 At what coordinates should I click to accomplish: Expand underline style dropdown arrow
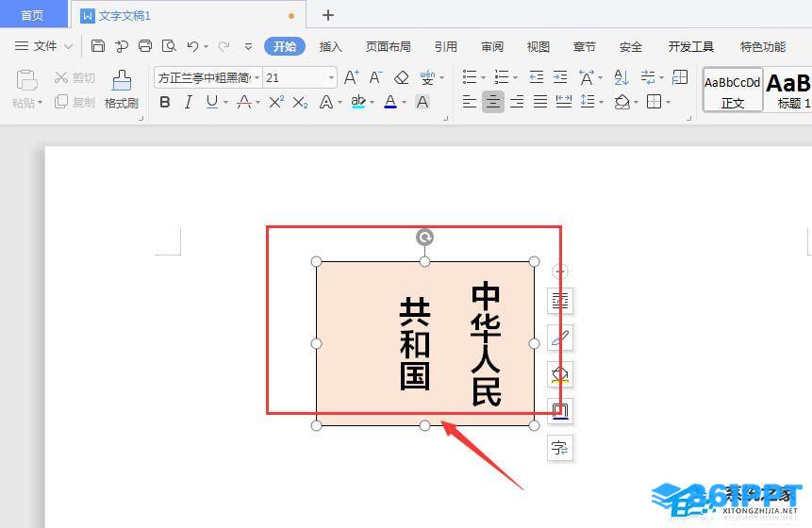225,103
